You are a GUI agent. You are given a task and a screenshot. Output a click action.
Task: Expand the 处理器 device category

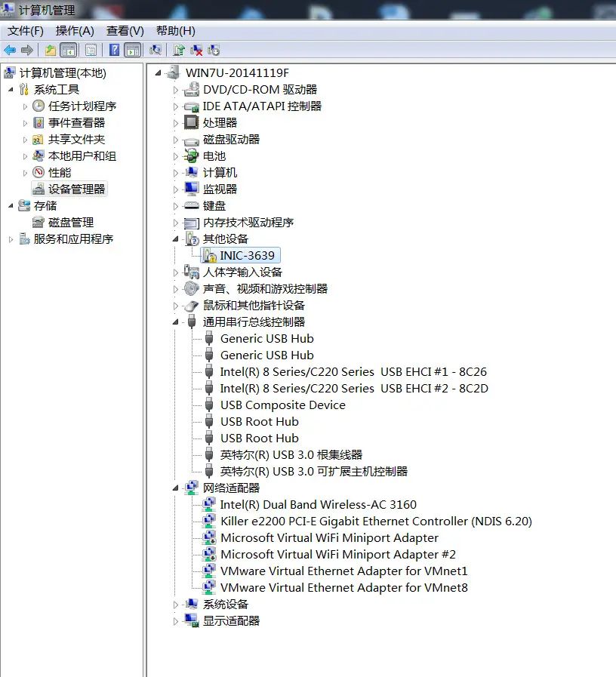[174, 122]
